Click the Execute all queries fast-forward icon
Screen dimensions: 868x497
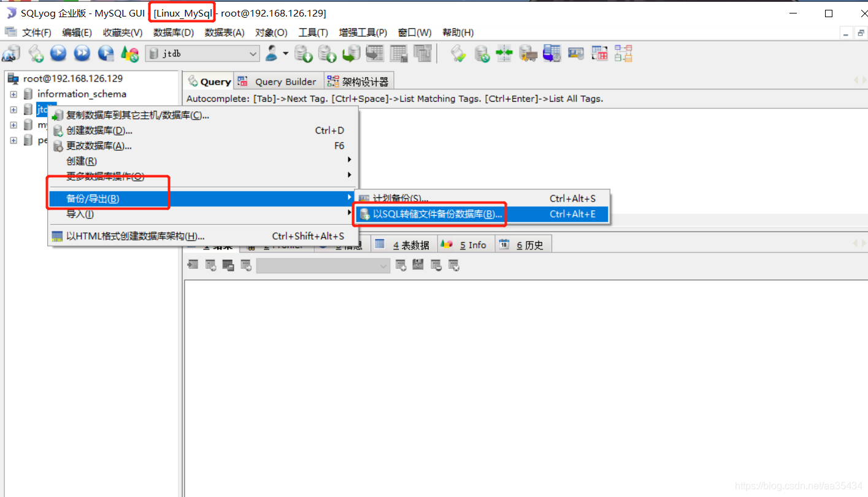(x=82, y=54)
